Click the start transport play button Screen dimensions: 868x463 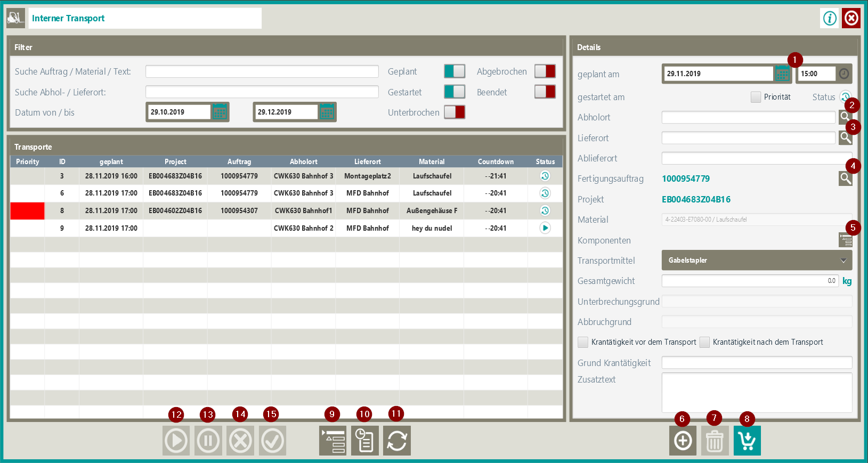[176, 441]
